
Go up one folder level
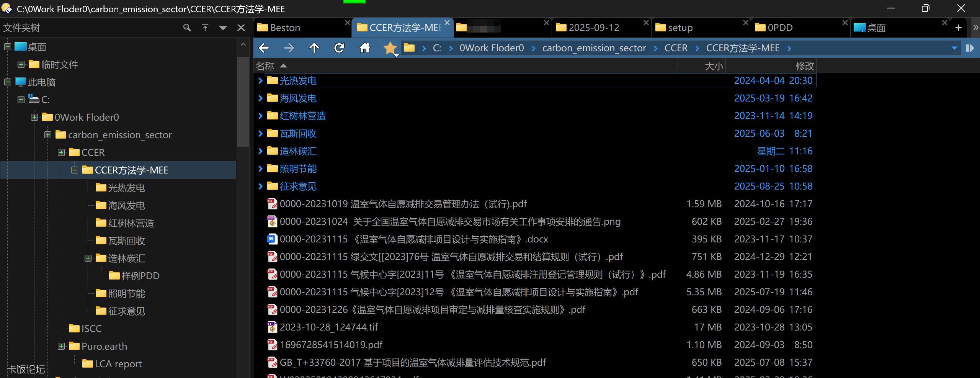point(314,48)
